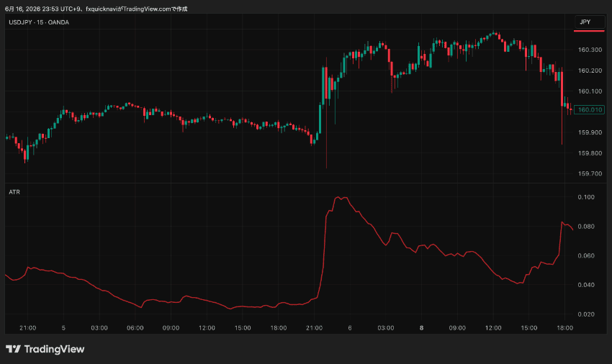
Task: Click the JPY currency button
Action: [x=590, y=22]
